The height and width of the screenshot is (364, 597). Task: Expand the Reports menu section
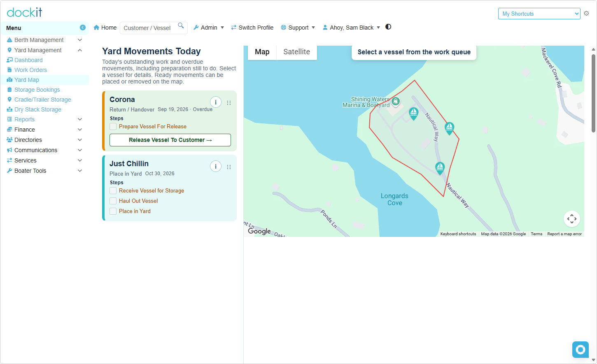(44, 119)
